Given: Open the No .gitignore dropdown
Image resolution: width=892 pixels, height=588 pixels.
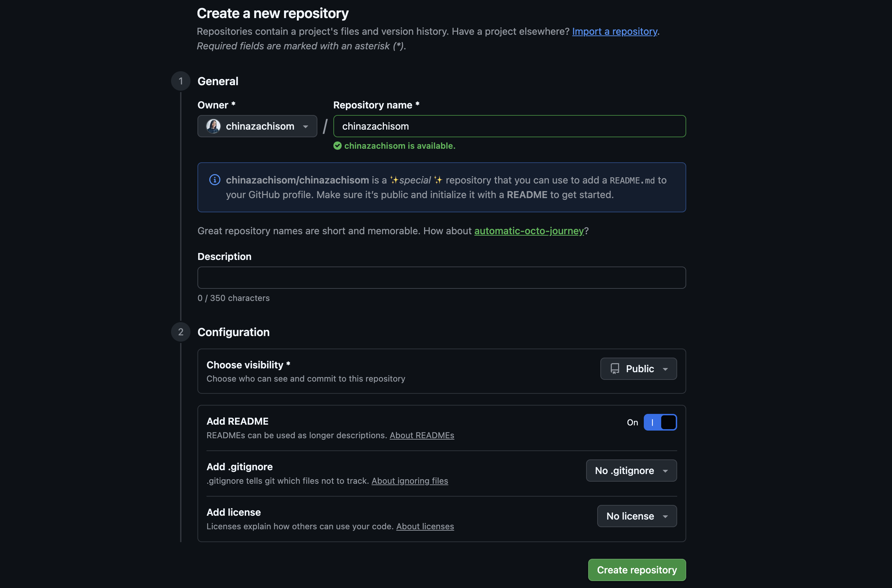Looking at the screenshot, I should 631,471.
